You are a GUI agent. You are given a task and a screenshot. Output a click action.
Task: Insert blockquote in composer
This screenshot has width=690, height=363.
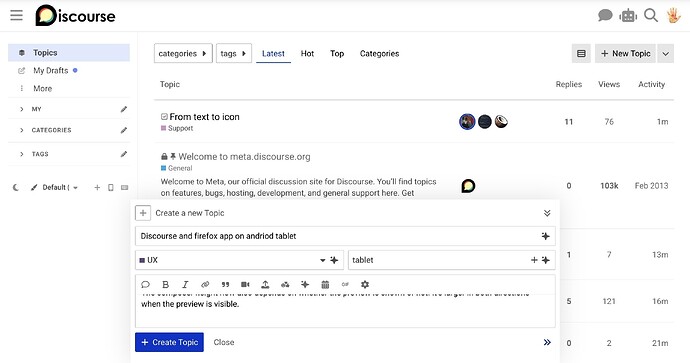[225, 285]
